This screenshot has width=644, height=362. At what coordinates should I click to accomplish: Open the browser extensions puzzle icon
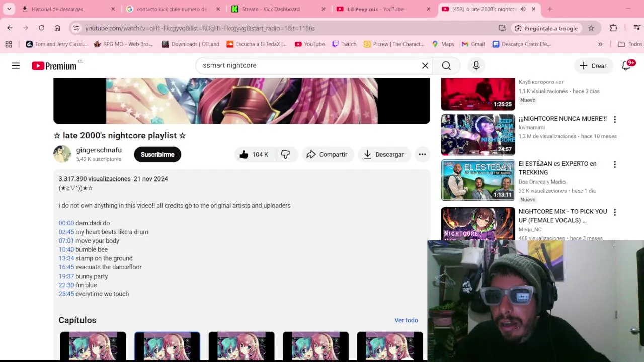613,28
